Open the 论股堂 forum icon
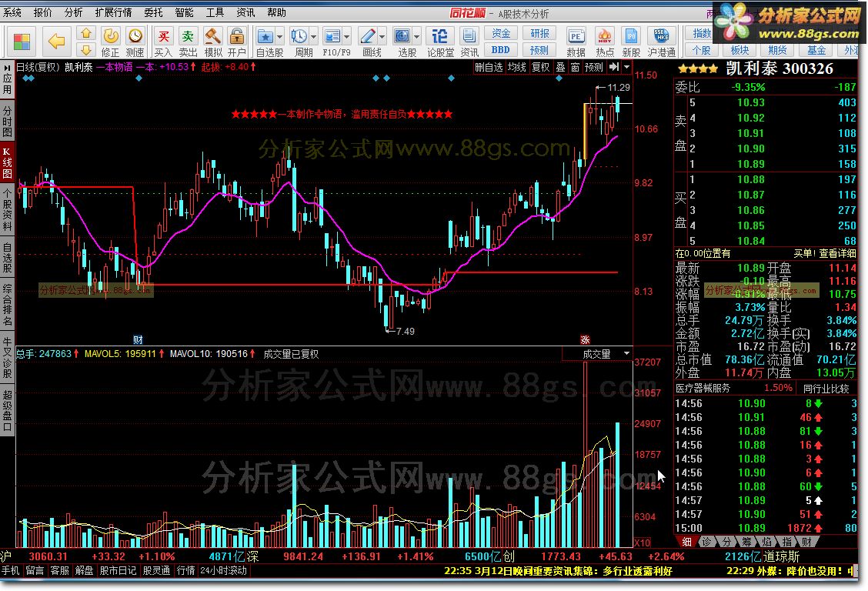This screenshot has height=591, width=868. coord(440,42)
